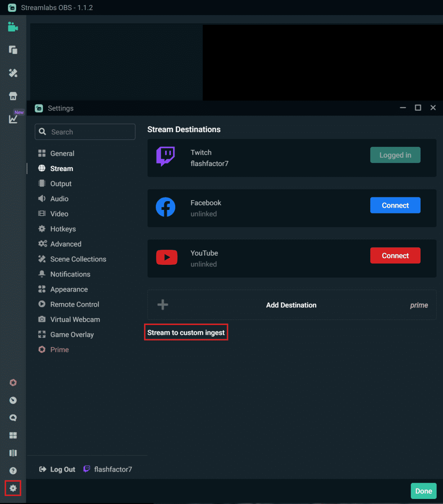Click Stream to custom ingest link
The image size is (443, 504).
186,333
